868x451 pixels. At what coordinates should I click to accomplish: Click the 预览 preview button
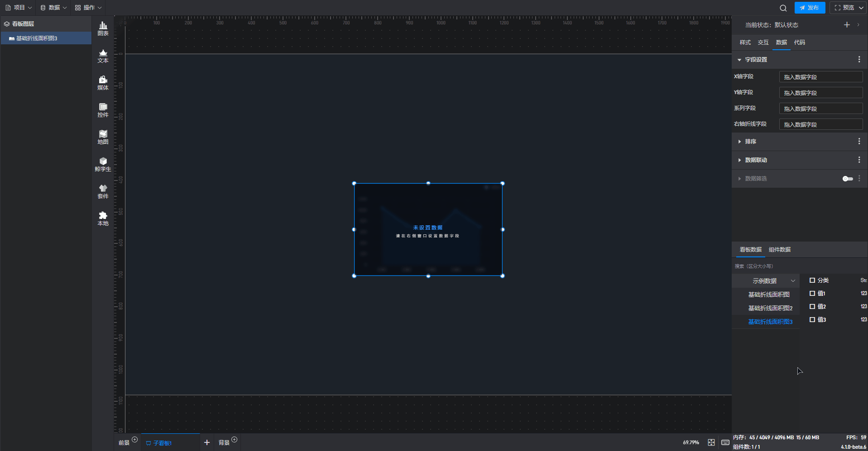pyautogui.click(x=844, y=8)
